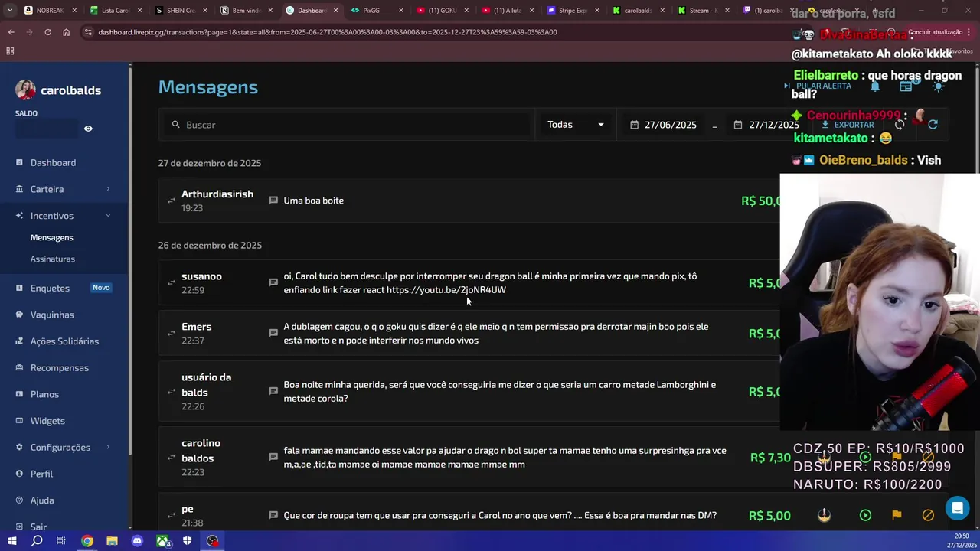Click Emers message about dublagem
980x551 pixels.
click(x=495, y=334)
